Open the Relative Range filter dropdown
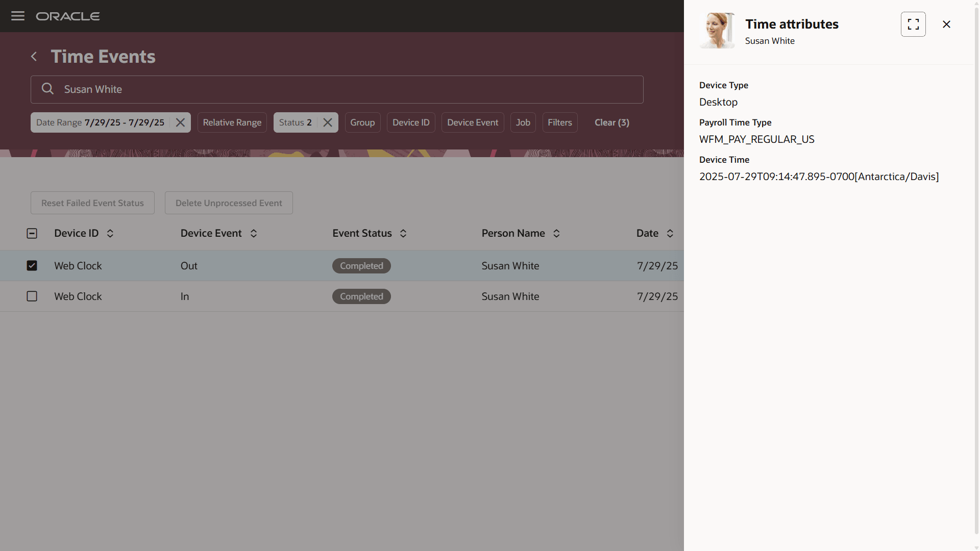Viewport: 980px width, 551px height. click(x=232, y=122)
